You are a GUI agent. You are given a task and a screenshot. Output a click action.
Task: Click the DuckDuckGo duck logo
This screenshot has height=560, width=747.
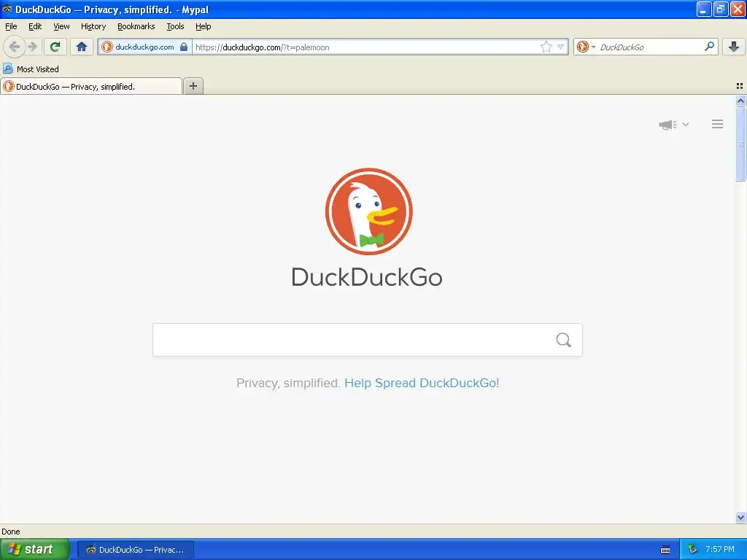click(368, 211)
